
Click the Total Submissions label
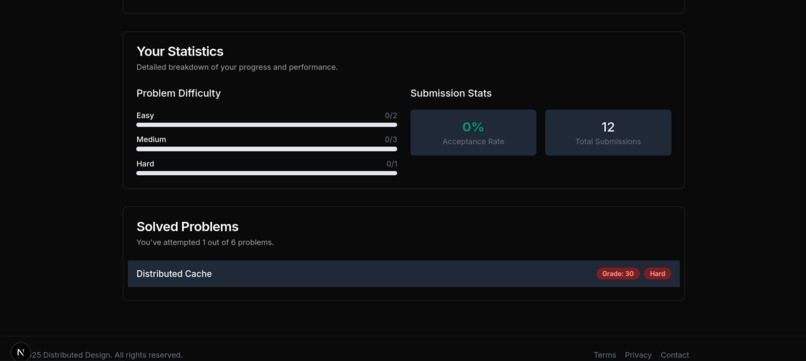pos(608,141)
